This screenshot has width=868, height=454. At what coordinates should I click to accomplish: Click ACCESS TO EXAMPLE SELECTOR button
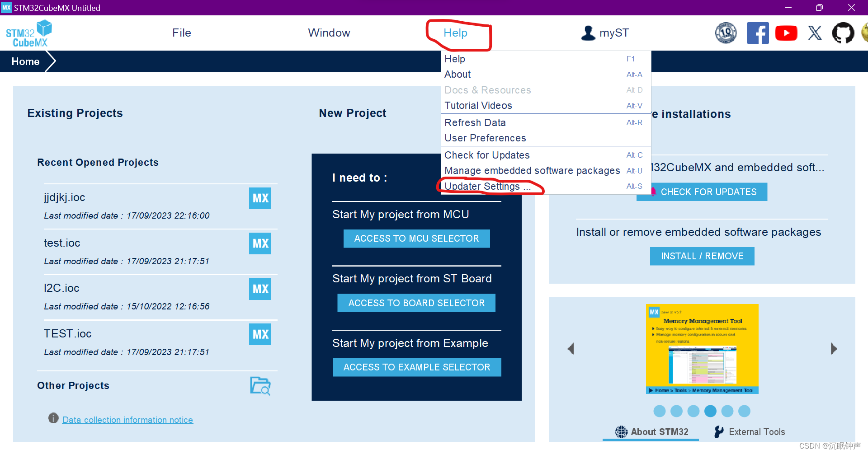click(x=416, y=367)
